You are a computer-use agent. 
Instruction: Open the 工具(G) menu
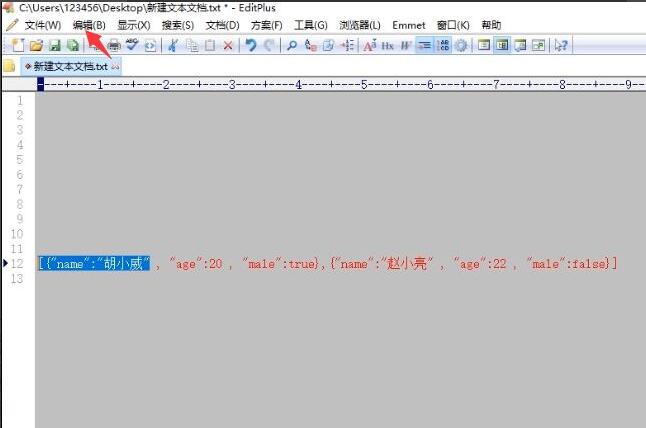click(x=311, y=25)
